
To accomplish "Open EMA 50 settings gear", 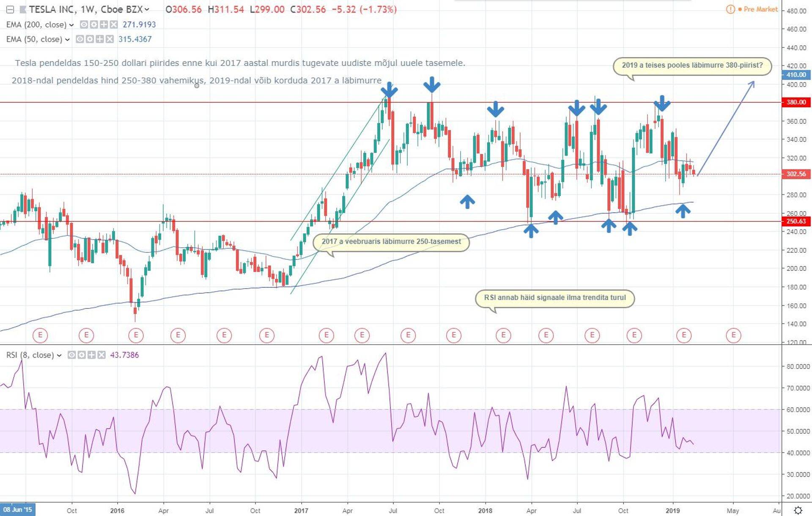I will point(90,39).
